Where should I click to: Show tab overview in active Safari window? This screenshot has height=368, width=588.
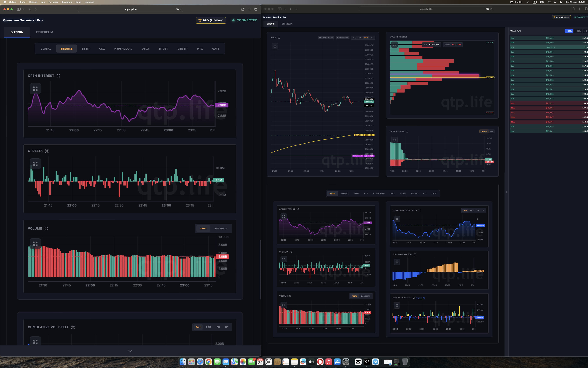tap(256, 9)
